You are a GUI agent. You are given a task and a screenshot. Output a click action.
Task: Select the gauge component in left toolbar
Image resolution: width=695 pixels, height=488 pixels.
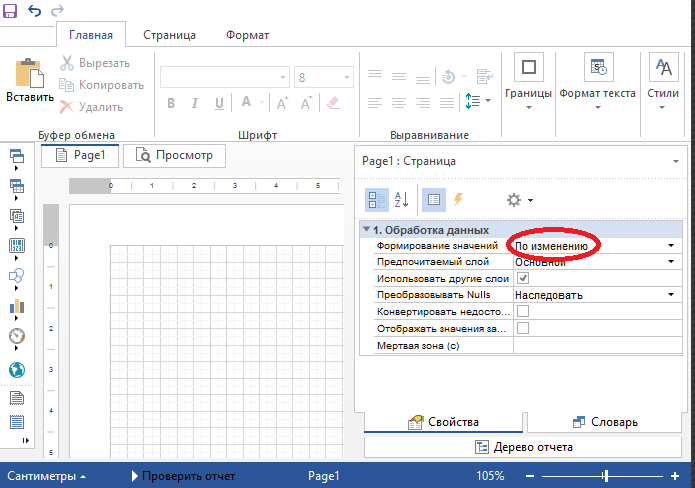click(16, 336)
